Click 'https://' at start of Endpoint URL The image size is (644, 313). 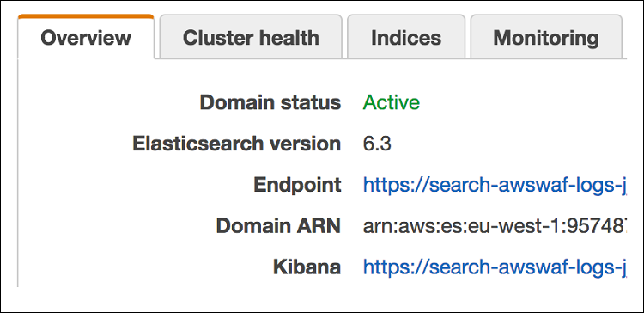click(x=392, y=185)
